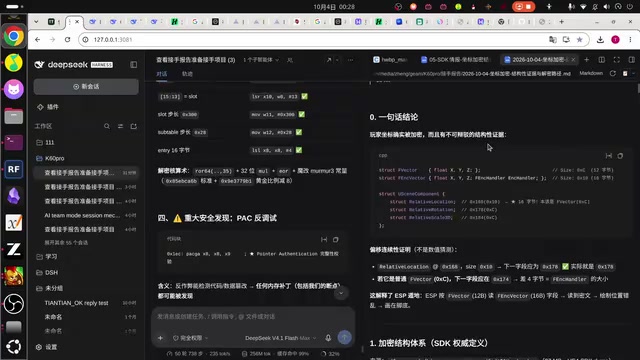The width and height of the screenshot is (640, 360).
Task: Reload the page in Chrome
Action: click(x=67, y=40)
